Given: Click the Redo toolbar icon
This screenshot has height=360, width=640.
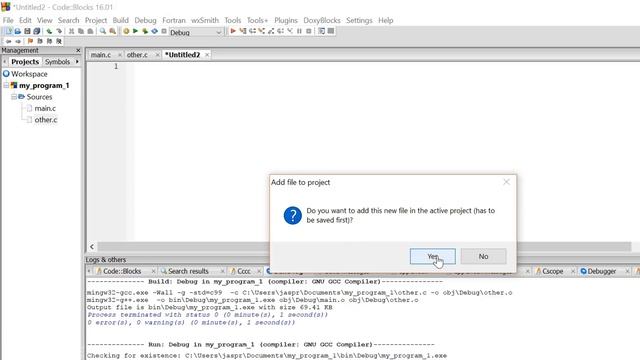Looking at the screenshot, I should coord(59,31).
